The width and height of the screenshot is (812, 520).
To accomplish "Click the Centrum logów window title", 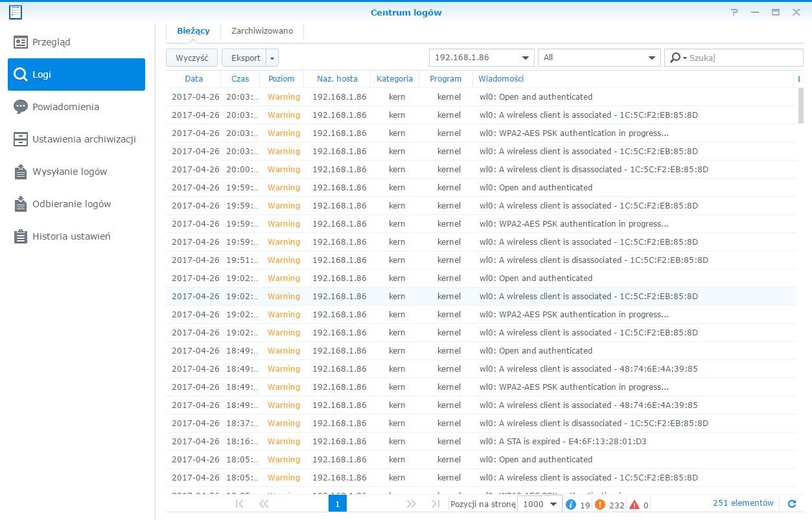I will coord(406,12).
